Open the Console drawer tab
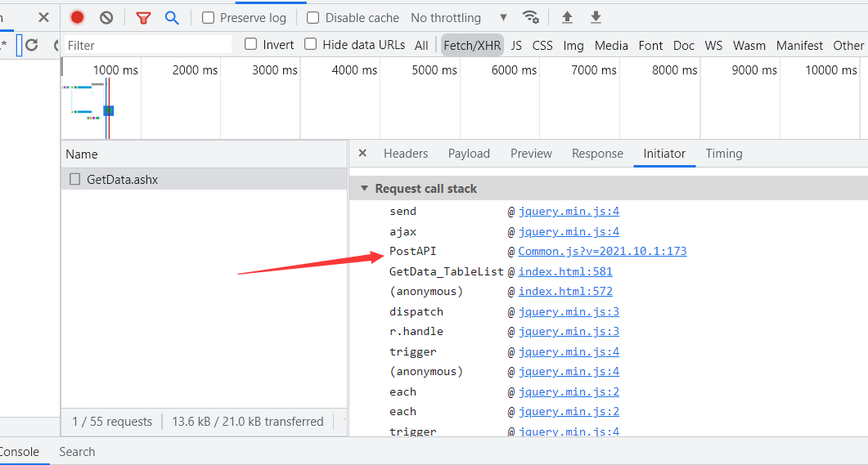Screen dimensions: 868x465 (x=20, y=452)
